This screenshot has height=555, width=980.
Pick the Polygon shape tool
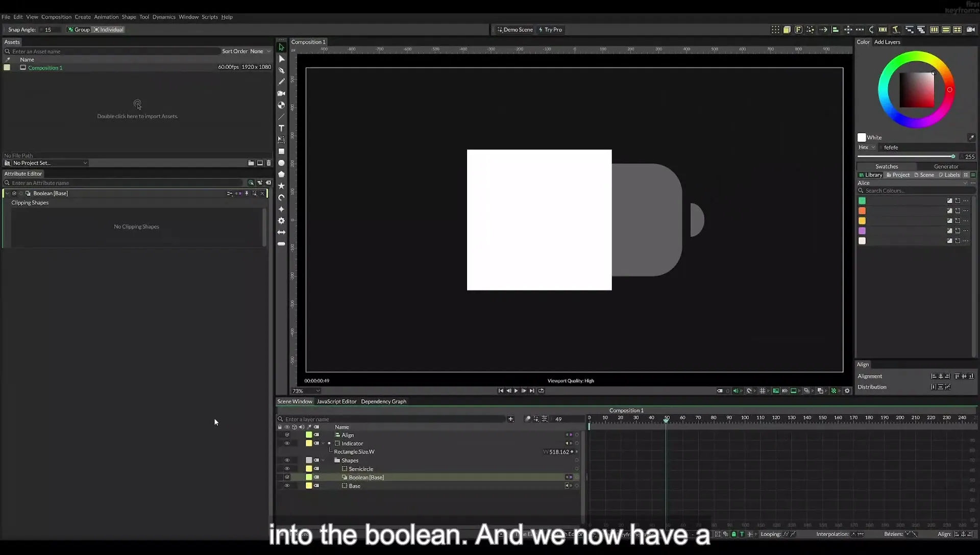click(x=281, y=174)
